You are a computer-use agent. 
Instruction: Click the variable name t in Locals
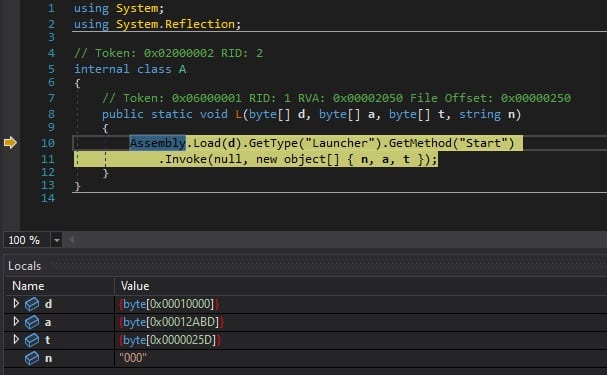tap(48, 340)
